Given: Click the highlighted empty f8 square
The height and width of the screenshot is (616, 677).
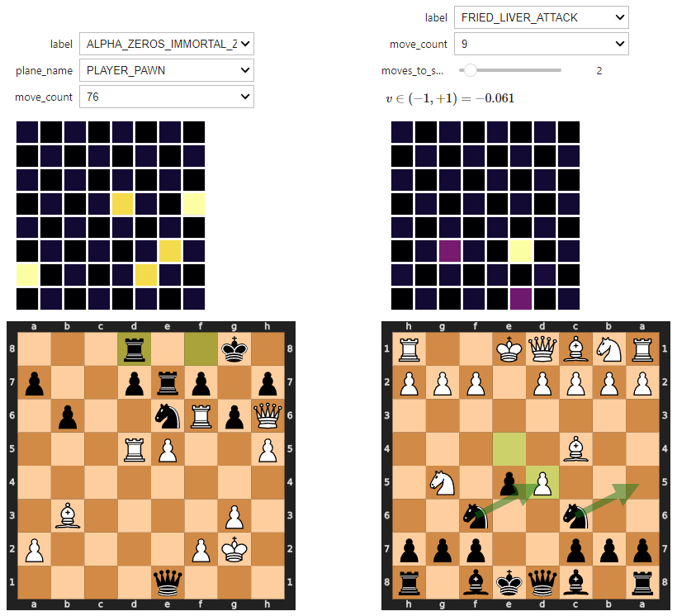Looking at the screenshot, I should [201, 349].
